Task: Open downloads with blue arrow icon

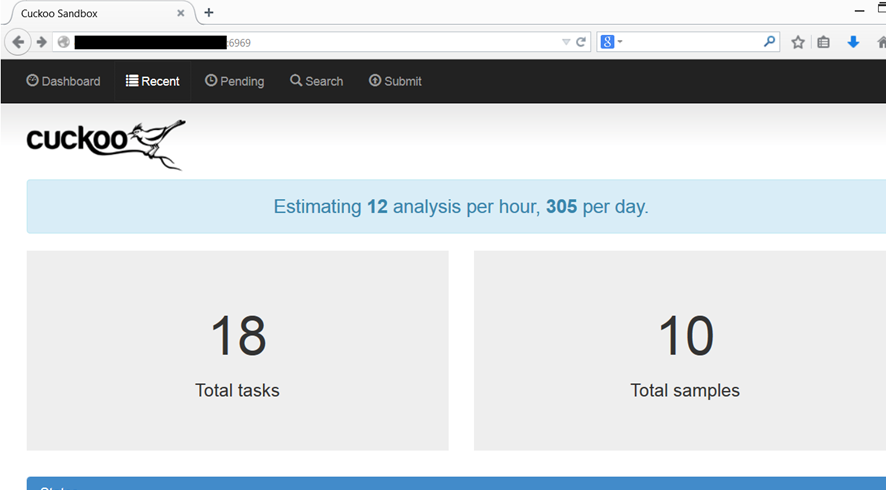Action: click(853, 42)
